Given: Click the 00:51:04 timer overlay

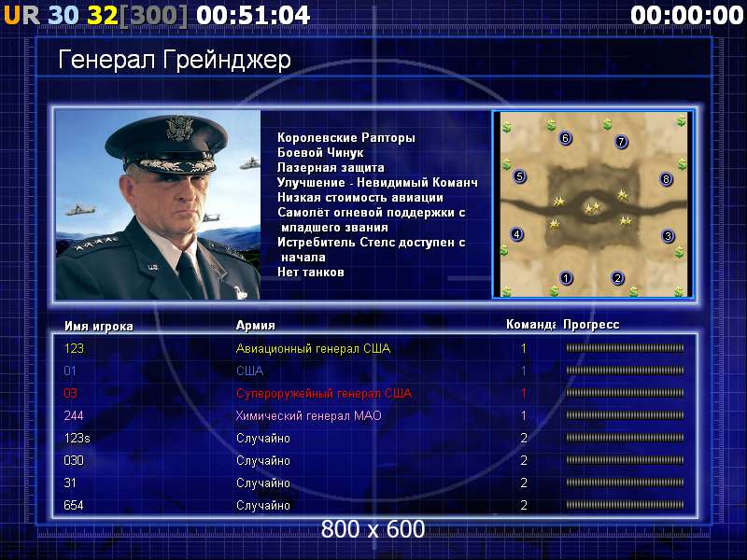Looking at the screenshot, I should click(x=253, y=15).
